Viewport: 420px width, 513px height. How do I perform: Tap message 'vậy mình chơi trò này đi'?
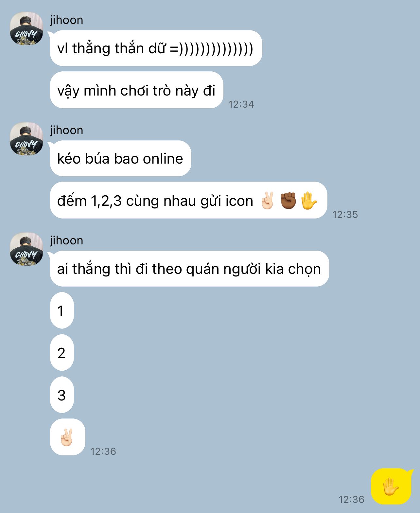click(x=136, y=90)
